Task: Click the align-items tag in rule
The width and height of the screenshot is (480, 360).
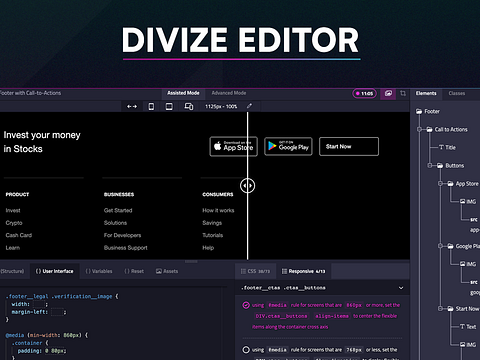Action: [332, 316]
